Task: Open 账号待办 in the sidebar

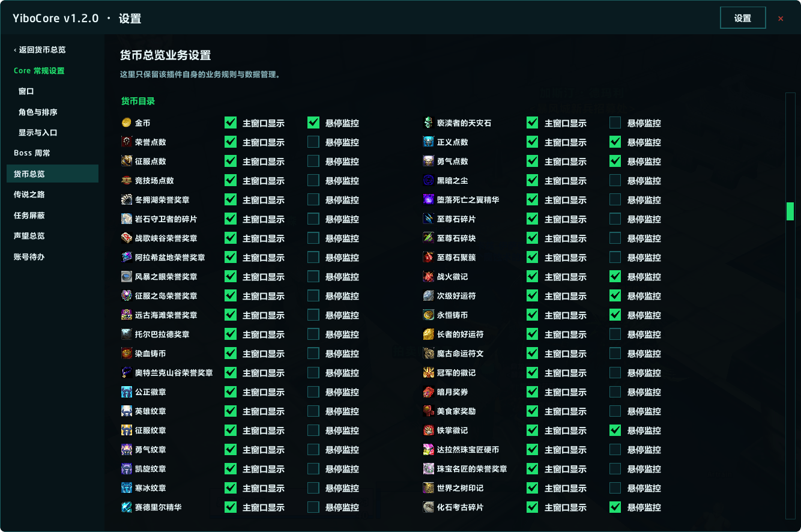Action: coord(52,256)
